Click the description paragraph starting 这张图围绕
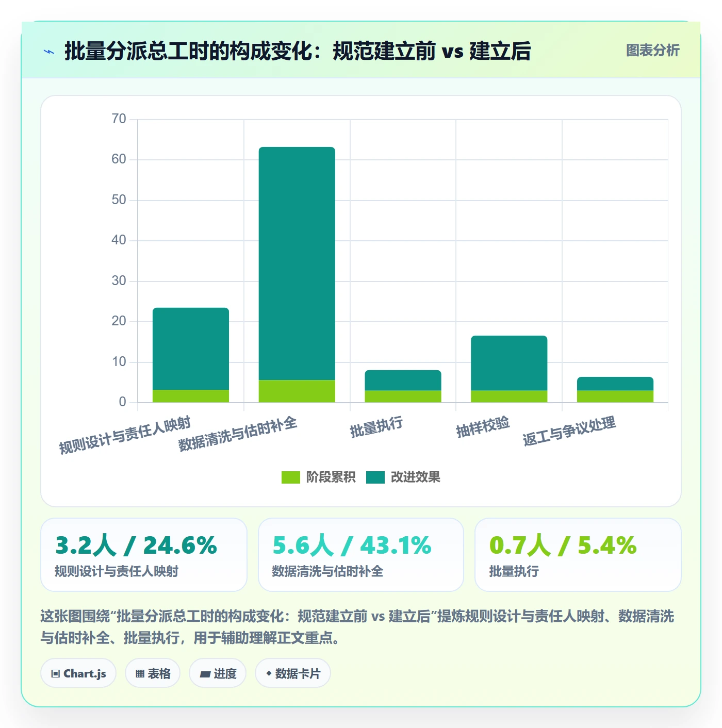Viewport: 722px width, 728px height. point(357,627)
